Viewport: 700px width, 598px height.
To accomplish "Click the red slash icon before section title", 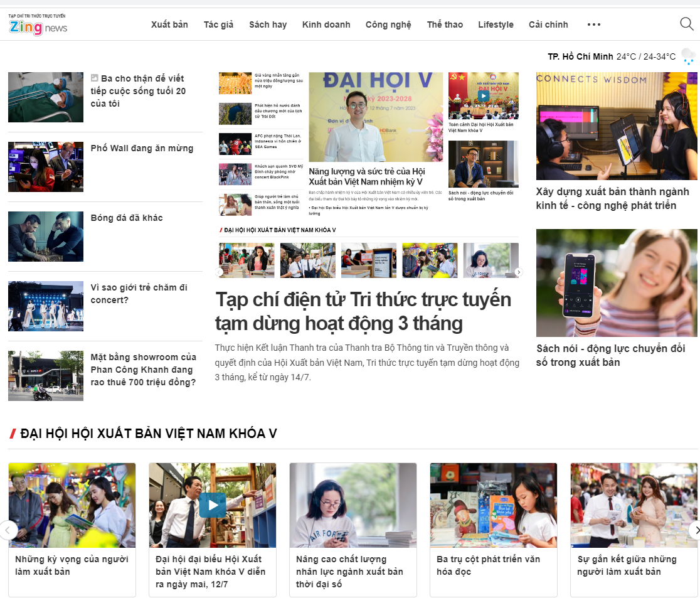I will tap(12, 433).
